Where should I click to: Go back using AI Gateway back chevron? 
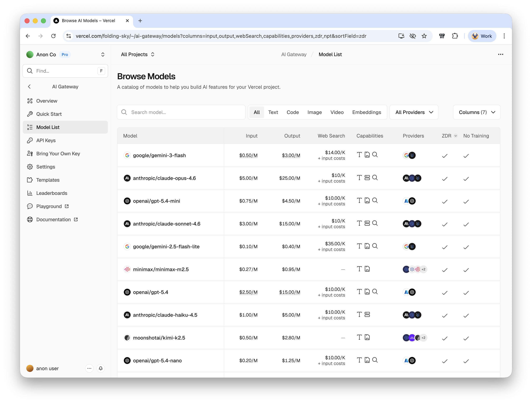pyautogui.click(x=29, y=87)
